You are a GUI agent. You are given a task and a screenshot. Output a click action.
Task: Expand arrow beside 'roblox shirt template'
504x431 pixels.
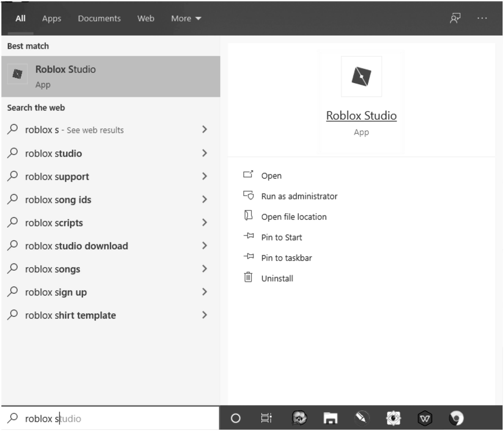[205, 315]
